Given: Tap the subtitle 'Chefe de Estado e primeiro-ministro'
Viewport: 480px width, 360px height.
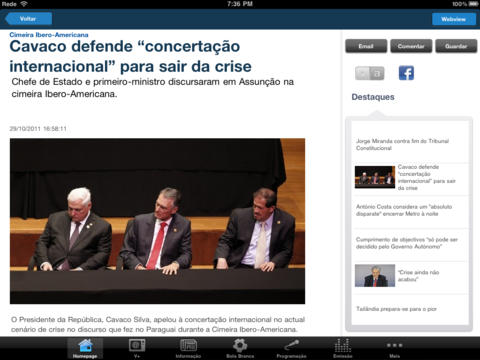Looking at the screenshot, I should 153,88.
